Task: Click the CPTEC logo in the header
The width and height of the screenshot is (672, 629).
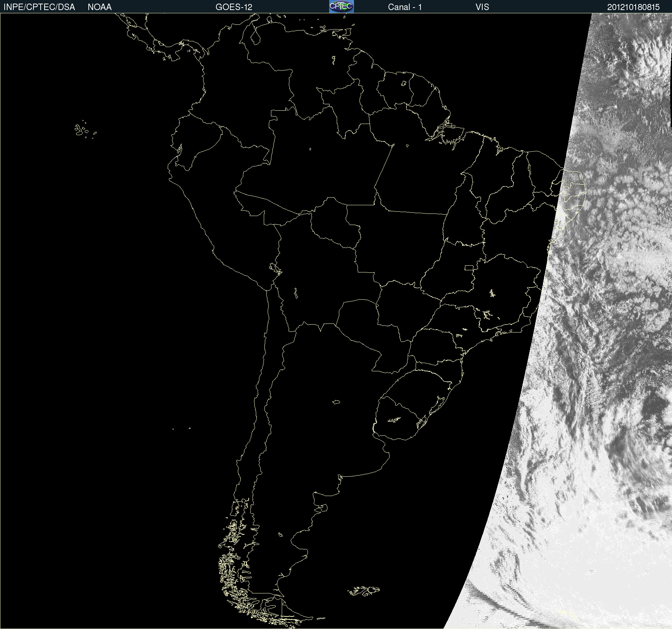Action: 341,6
